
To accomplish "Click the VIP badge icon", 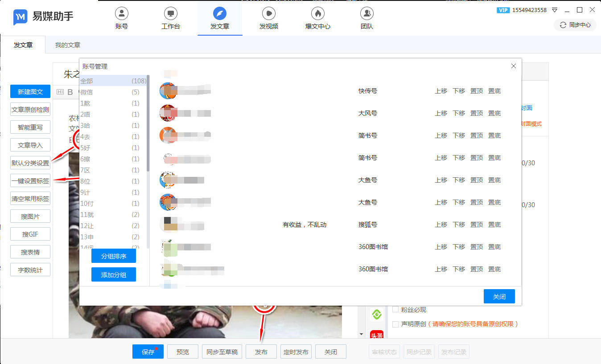I will (x=503, y=10).
